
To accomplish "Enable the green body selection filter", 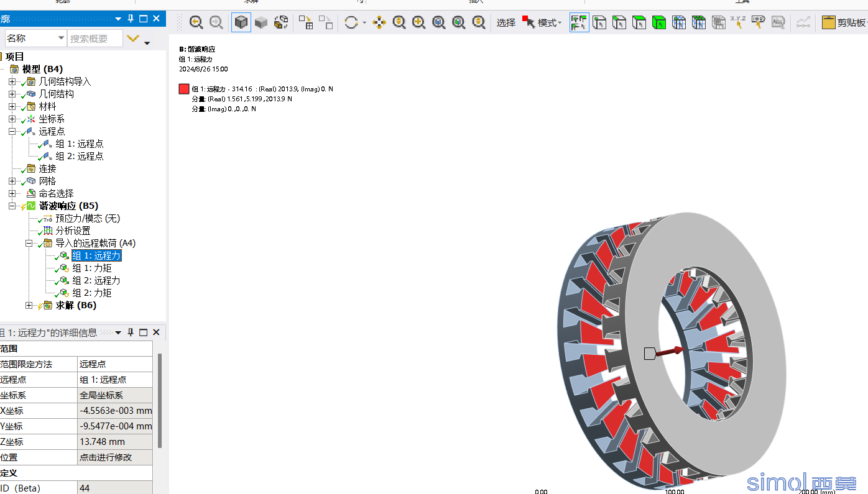I will tap(659, 22).
